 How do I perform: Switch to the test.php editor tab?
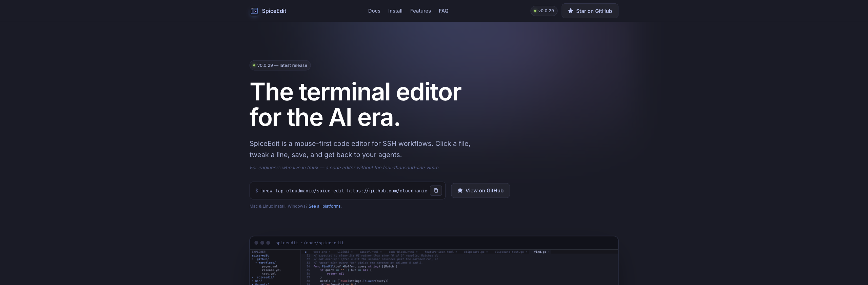pos(320,252)
